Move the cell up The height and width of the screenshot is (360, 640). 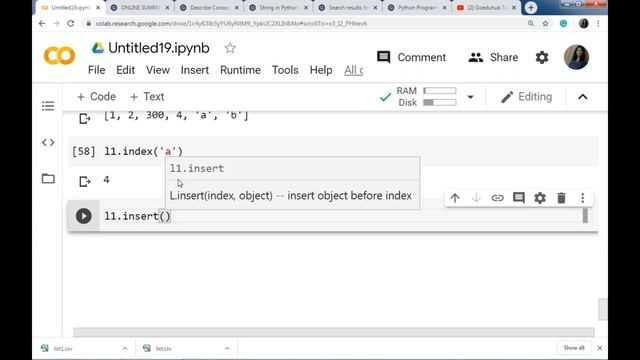pos(455,198)
